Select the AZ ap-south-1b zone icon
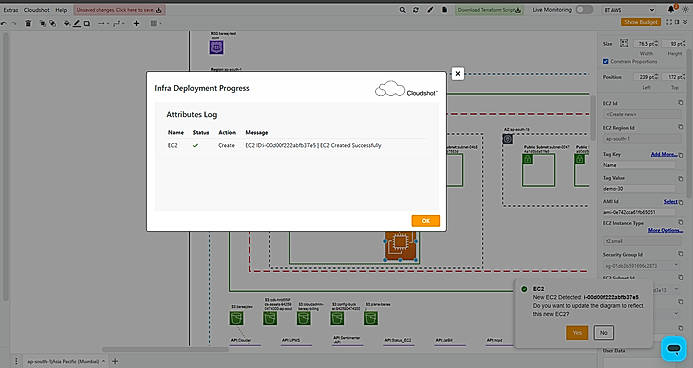Screen dimensions: 693x368 click(x=508, y=139)
